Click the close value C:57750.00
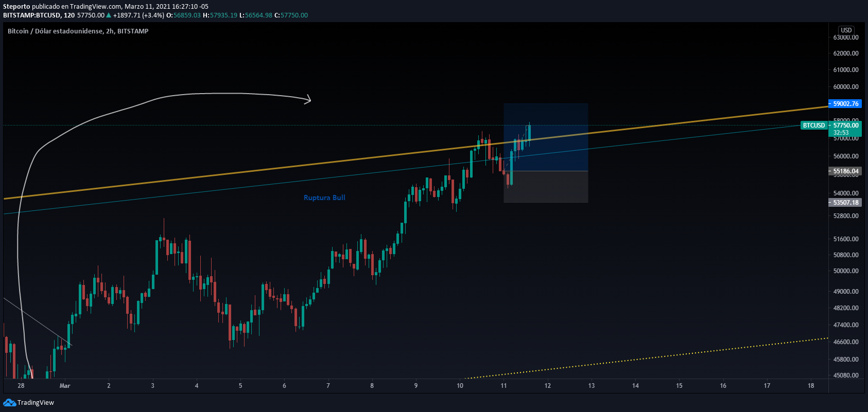The height and width of the screenshot is (412, 868). (291, 15)
